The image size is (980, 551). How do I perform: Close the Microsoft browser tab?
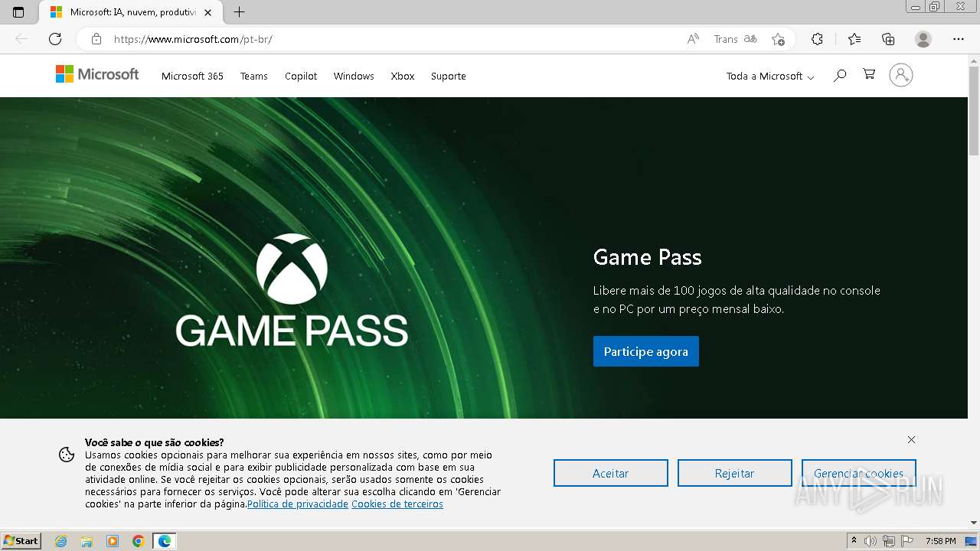pyautogui.click(x=207, y=12)
